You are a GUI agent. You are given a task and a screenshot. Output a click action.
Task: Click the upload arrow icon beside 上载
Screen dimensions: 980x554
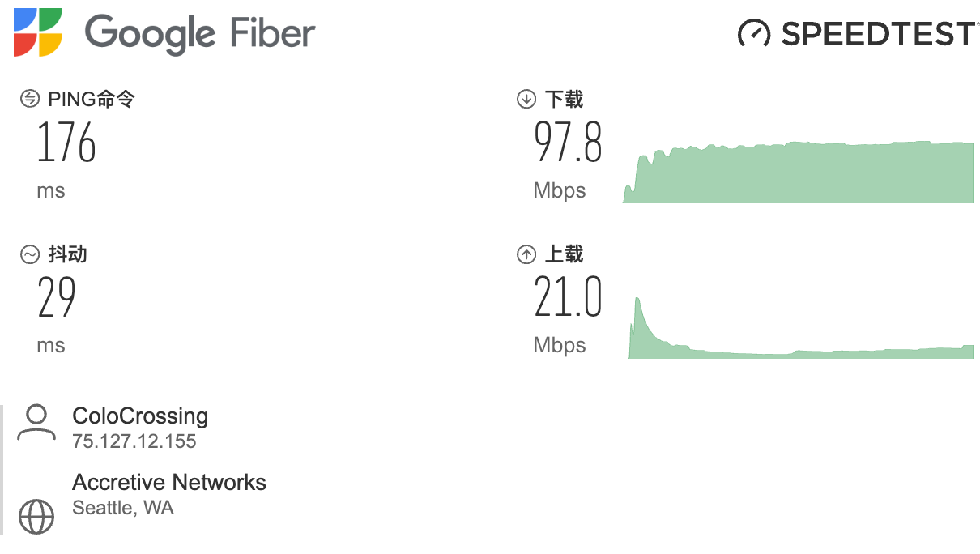[x=526, y=254]
